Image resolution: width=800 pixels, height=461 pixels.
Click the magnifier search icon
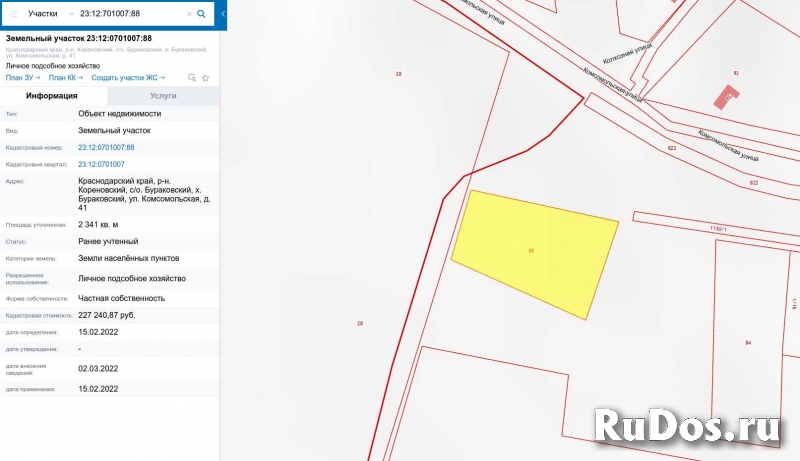tap(201, 14)
